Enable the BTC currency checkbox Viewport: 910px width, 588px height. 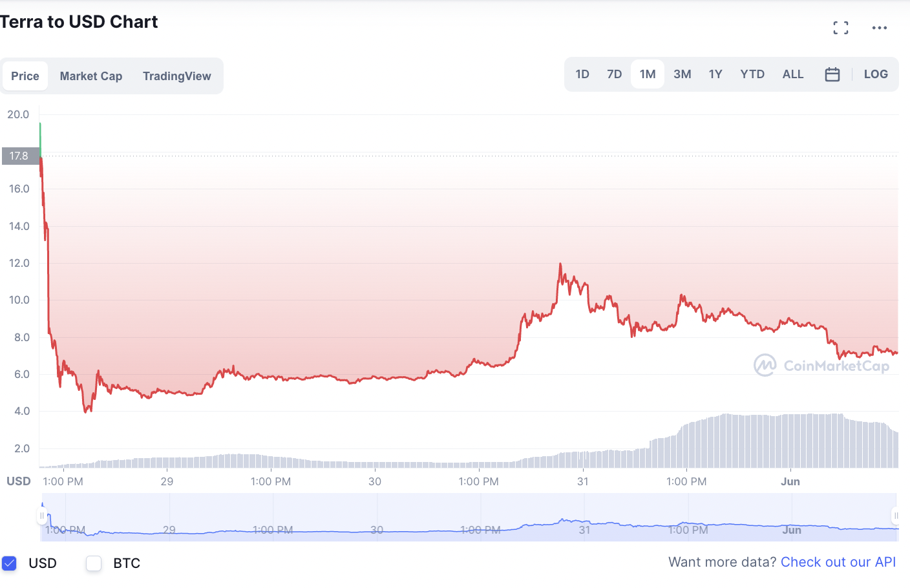point(94,563)
